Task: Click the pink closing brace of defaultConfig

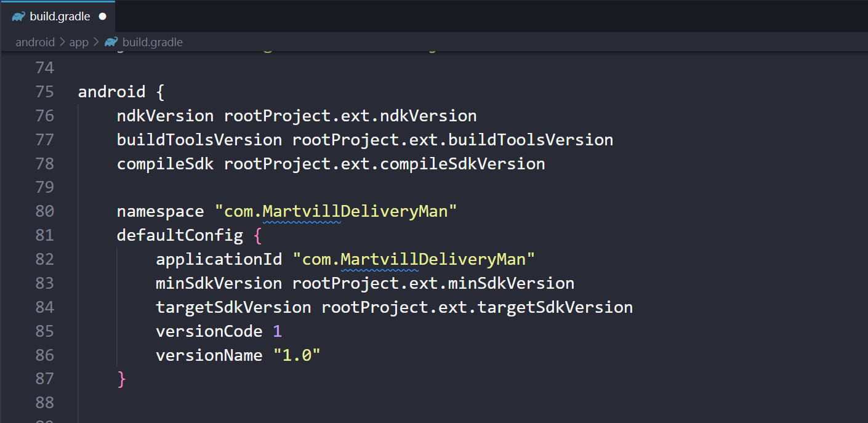Action: (x=121, y=379)
